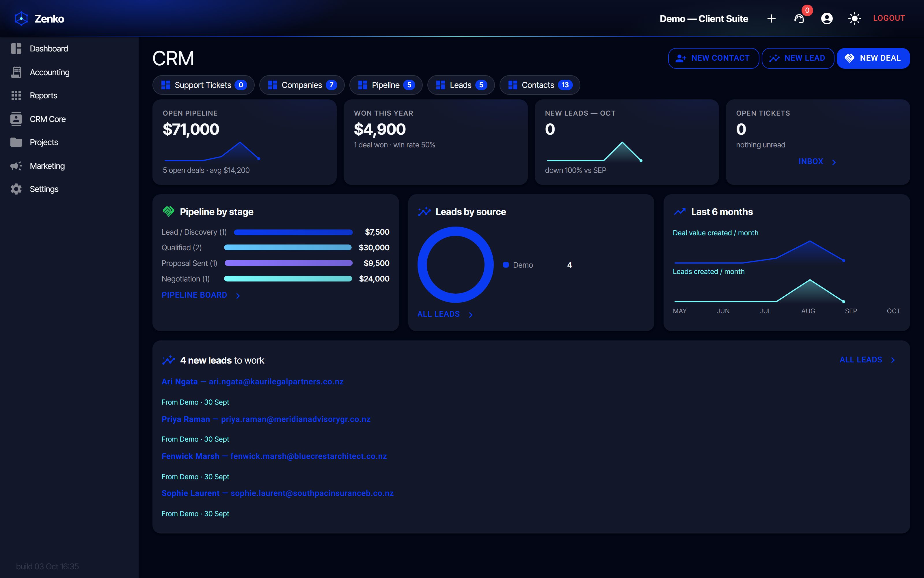Viewport: 924px width, 578px height.
Task: Open Accounting in the sidebar
Action: 69,72
